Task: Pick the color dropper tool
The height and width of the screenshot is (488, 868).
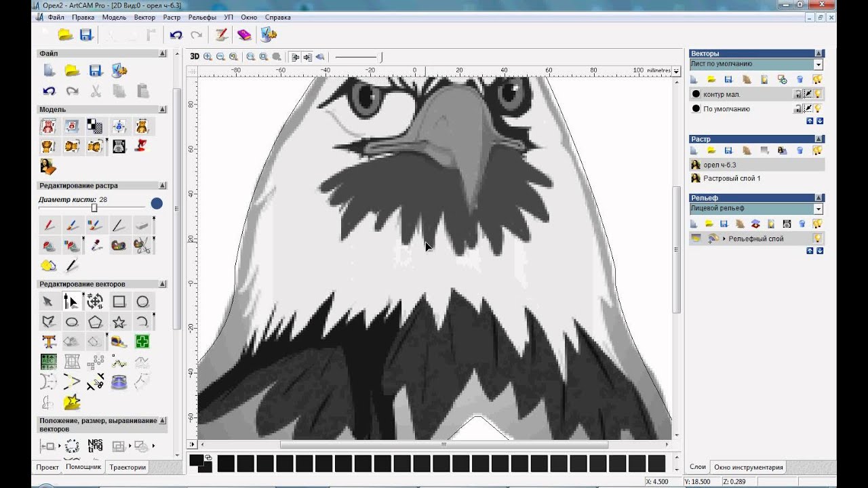Action: 96,245
